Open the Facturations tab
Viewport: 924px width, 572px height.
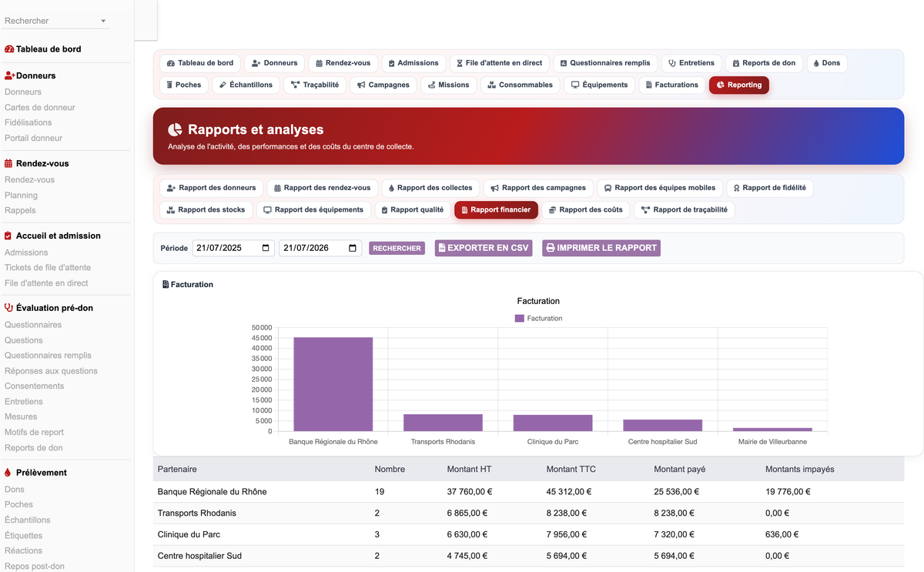[672, 85]
